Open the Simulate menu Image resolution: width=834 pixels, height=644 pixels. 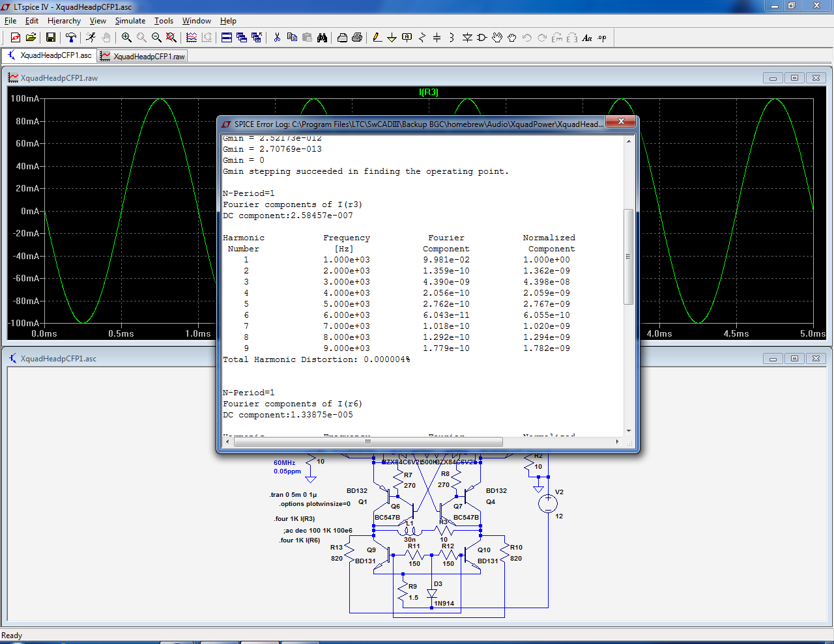pos(130,21)
